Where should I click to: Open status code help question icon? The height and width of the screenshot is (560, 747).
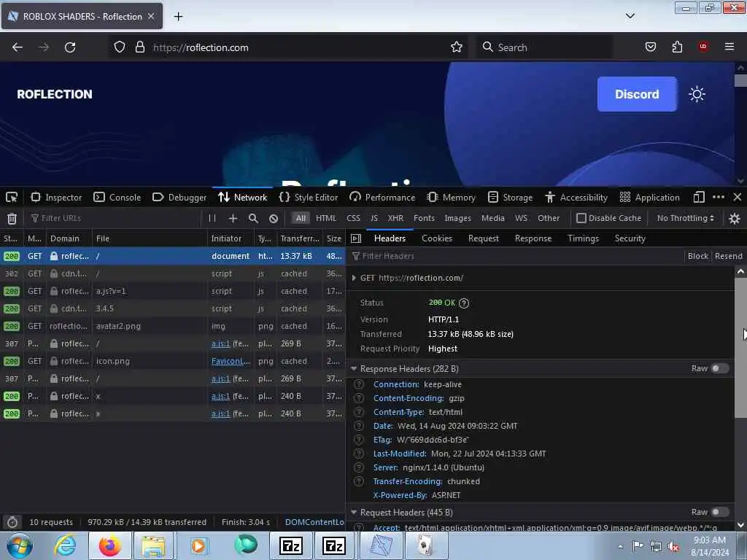463,303
